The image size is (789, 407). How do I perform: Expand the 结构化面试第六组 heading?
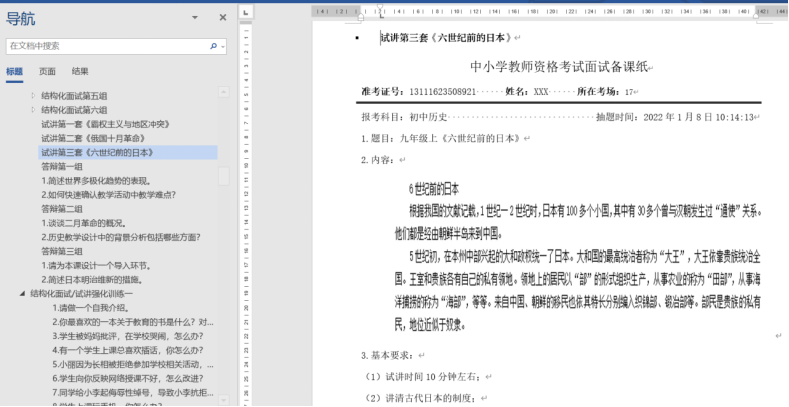[x=33, y=110]
